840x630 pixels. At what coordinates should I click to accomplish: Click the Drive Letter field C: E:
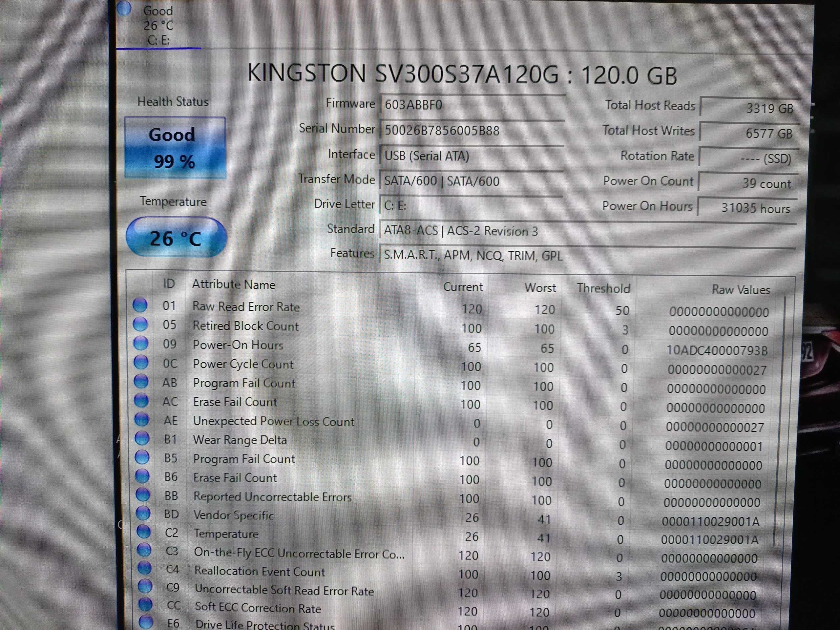pos(471,205)
